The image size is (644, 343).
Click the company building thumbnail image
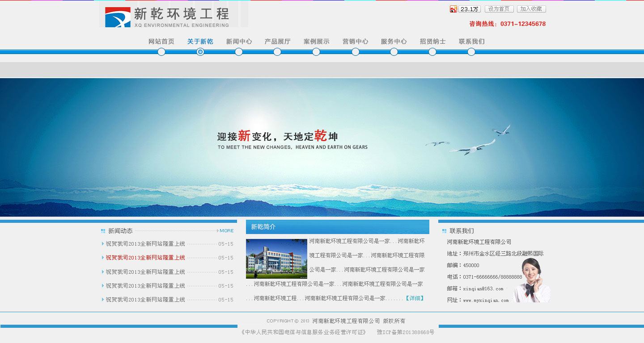pyautogui.click(x=276, y=259)
